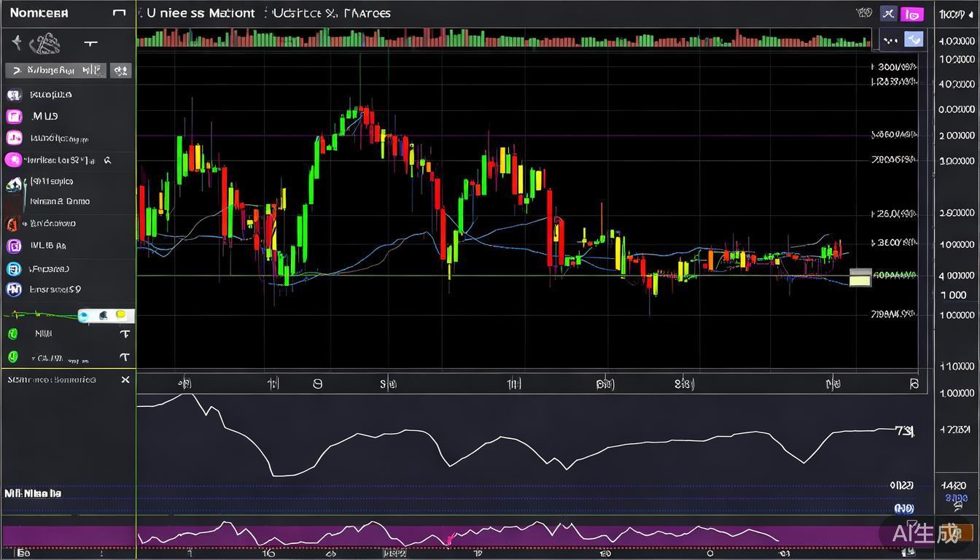980x560 pixels.
Task: Toggle the yellow dot in the small white sidebar bar
Action: (x=121, y=316)
